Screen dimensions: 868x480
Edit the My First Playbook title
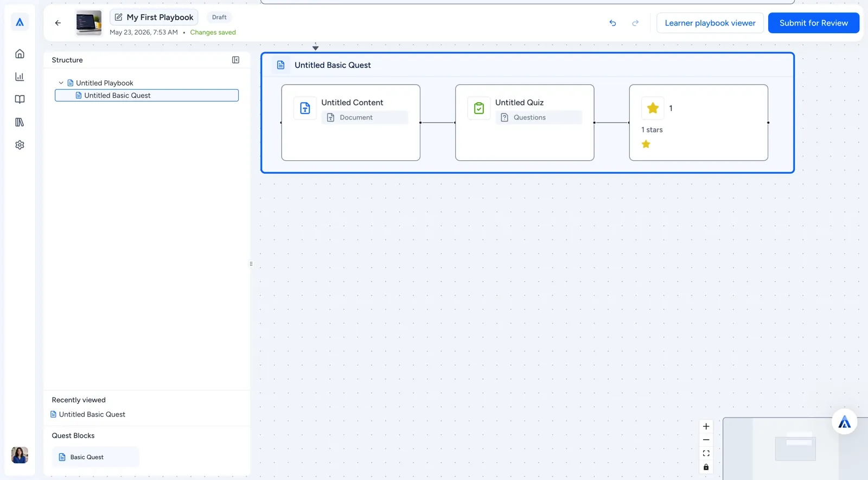[154, 17]
